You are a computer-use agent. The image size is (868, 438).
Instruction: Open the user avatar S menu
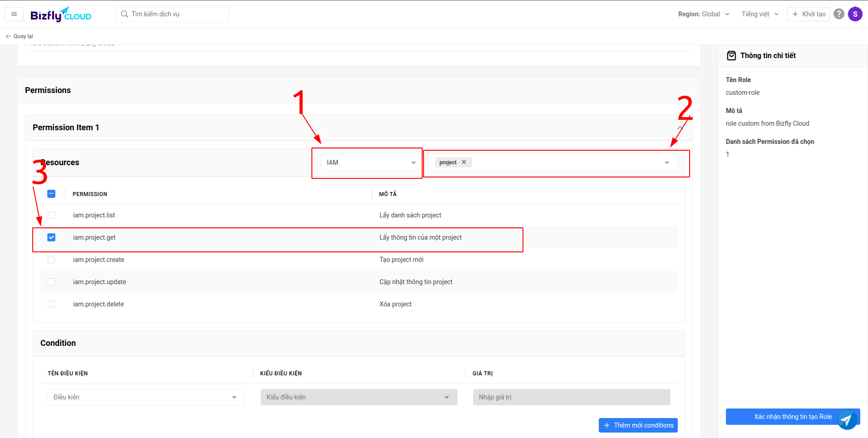coord(855,14)
